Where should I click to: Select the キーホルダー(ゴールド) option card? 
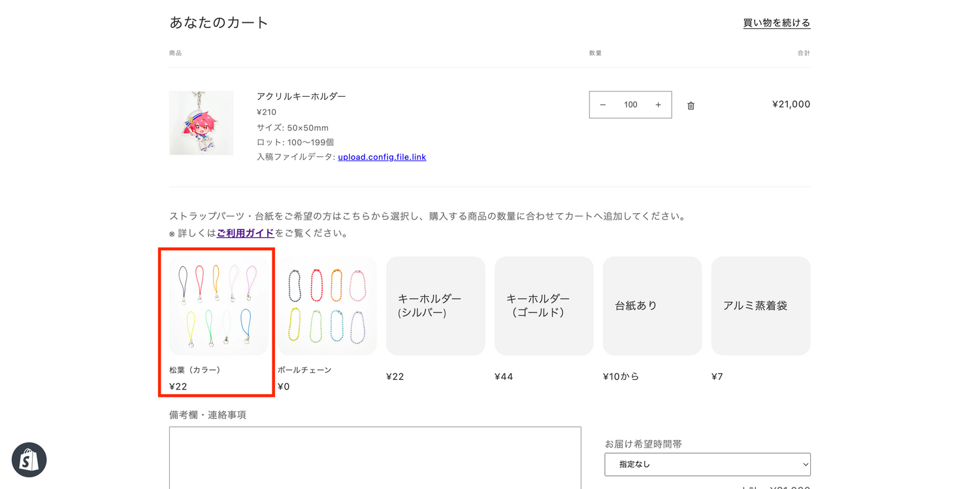(x=544, y=305)
